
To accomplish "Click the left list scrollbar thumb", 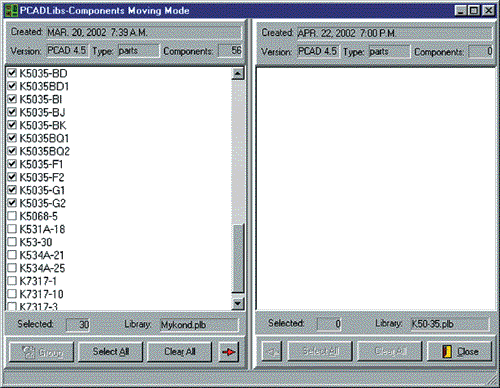I will 238,258.
